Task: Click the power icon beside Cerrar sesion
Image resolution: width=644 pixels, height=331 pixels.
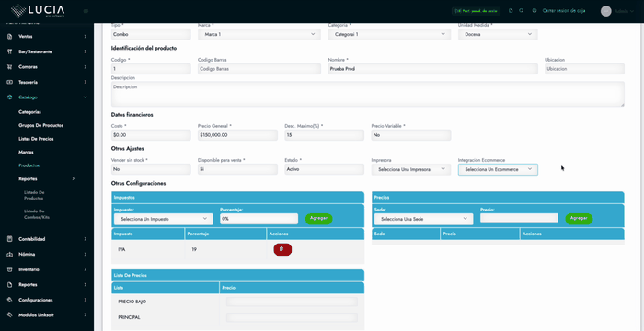Action: pos(534,11)
